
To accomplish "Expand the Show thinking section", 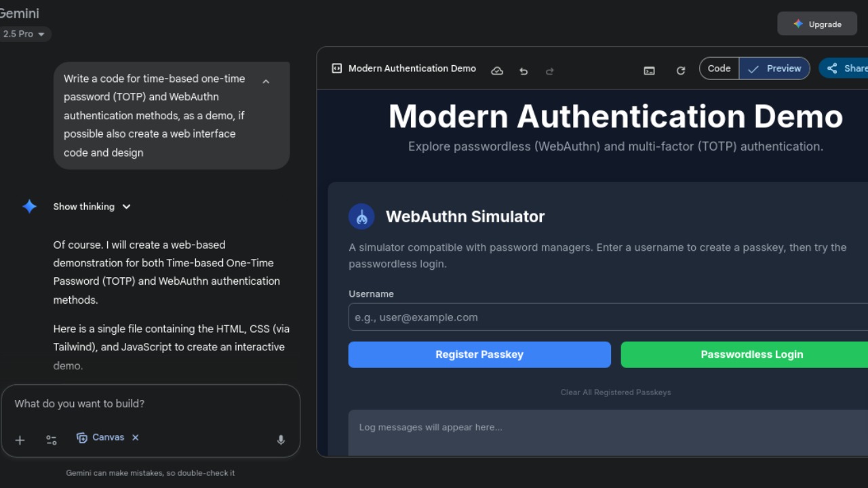I will click(x=92, y=207).
